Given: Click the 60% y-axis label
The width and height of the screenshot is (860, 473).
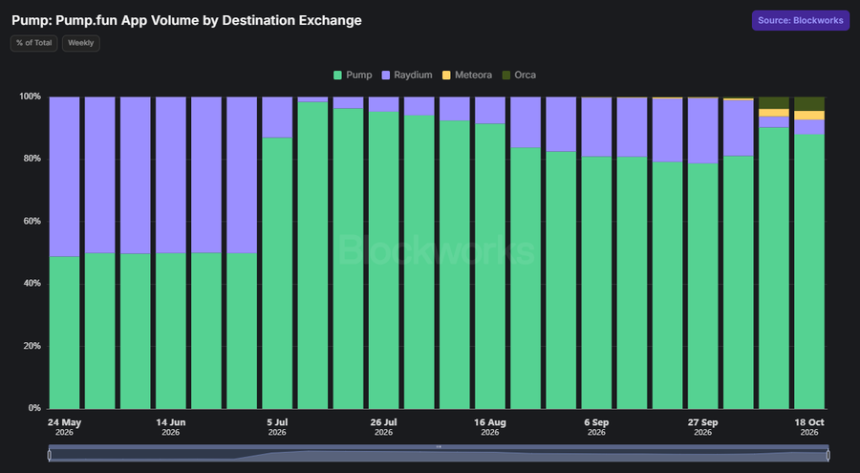Looking at the screenshot, I should (32, 221).
